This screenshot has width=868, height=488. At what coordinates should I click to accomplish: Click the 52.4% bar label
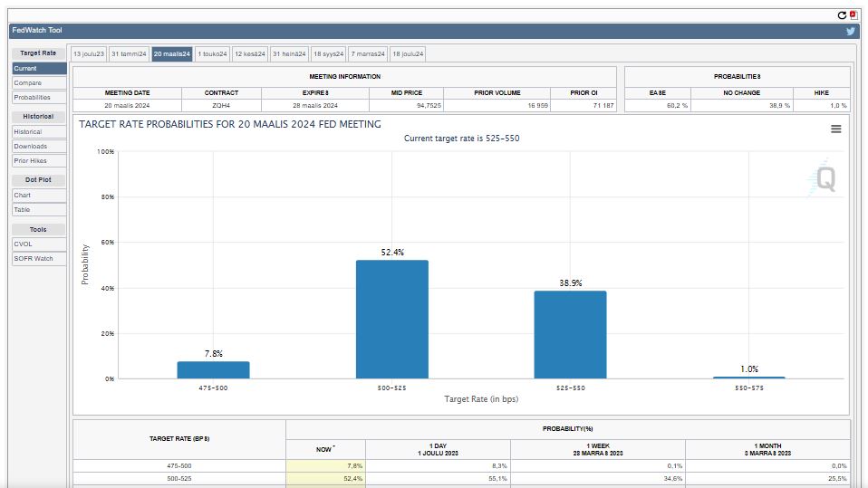pyautogui.click(x=392, y=253)
